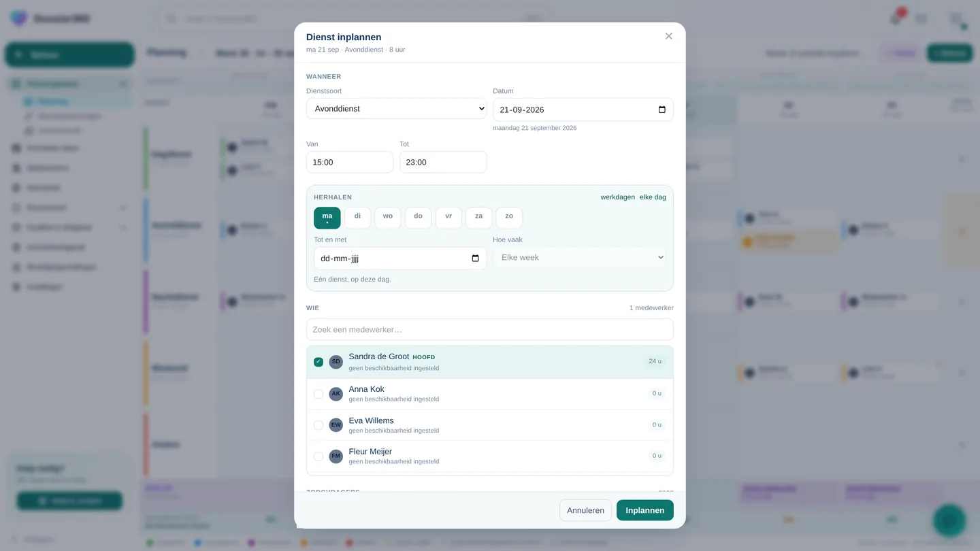The width and height of the screenshot is (980, 551).
Task: Open the Hoe vaak dropdown
Action: pos(580,257)
